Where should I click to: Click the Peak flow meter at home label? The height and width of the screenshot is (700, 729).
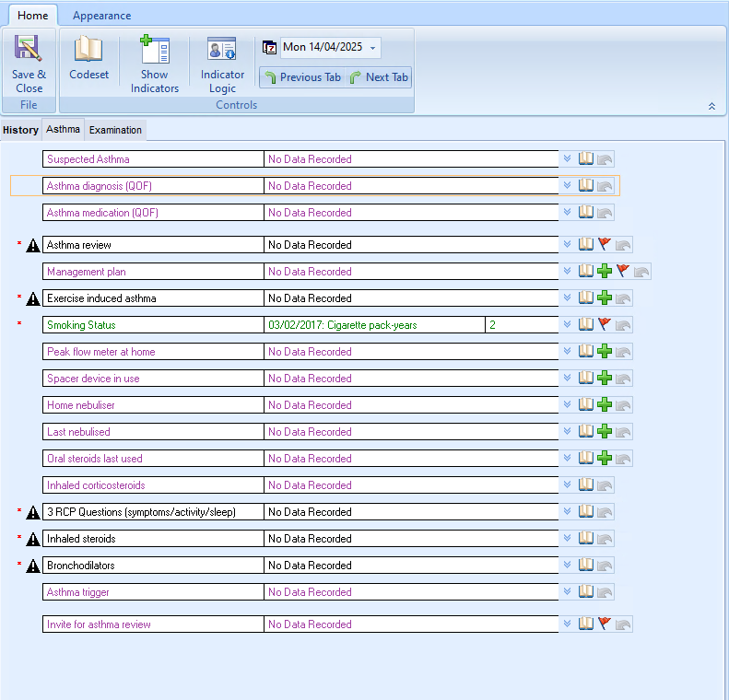click(100, 352)
